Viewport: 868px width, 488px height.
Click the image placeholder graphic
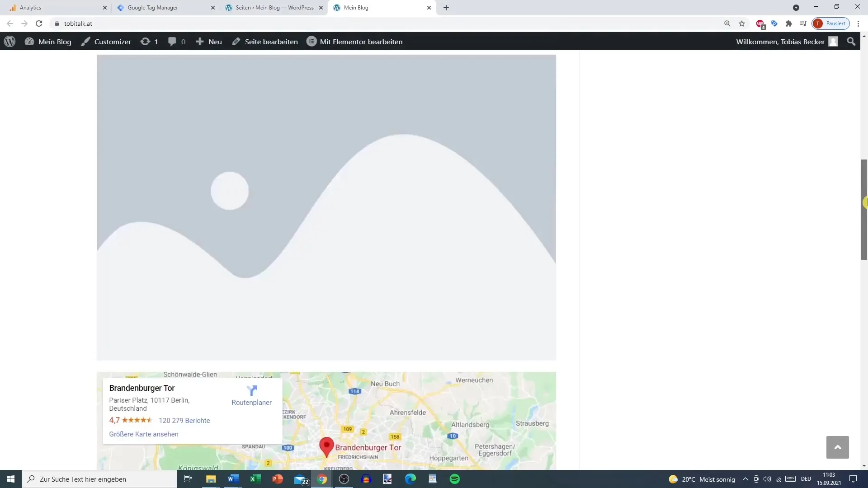pos(326,207)
